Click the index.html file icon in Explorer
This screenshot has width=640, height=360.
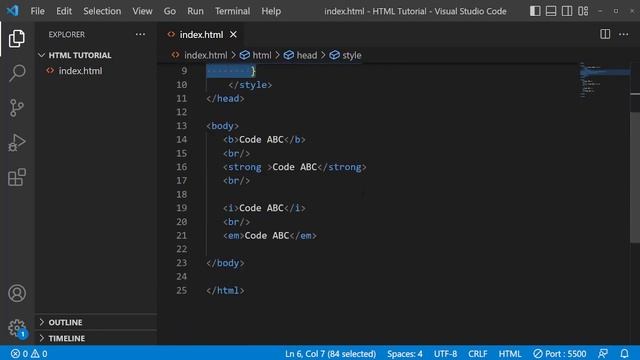coord(50,71)
